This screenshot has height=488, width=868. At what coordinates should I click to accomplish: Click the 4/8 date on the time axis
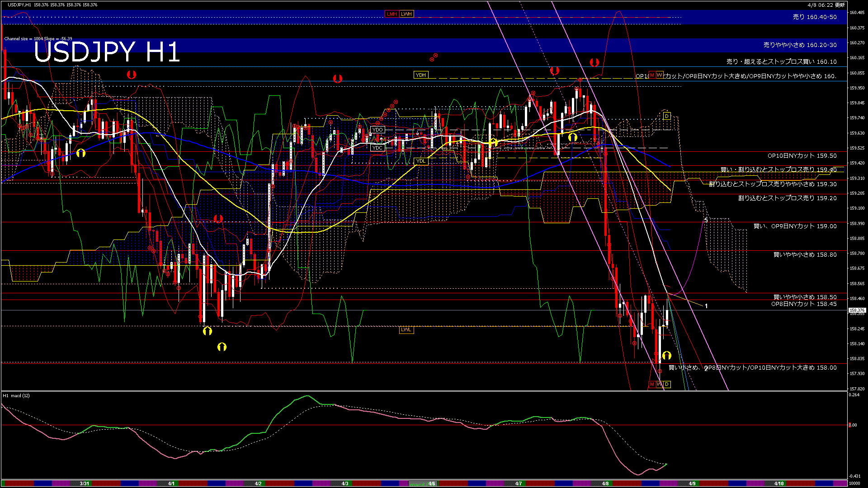605,483
